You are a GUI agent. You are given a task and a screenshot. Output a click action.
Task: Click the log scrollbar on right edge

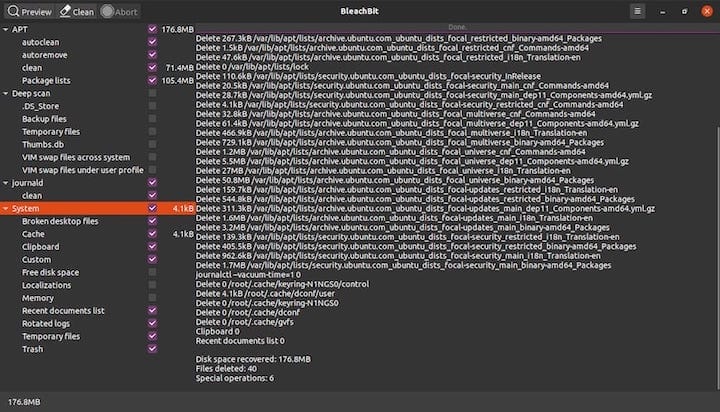pyautogui.click(x=717, y=257)
